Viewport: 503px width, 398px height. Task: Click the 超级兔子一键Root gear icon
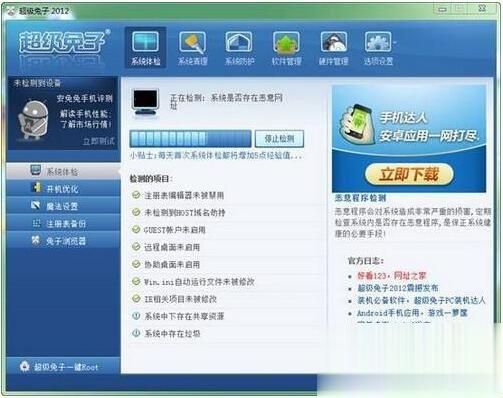click(x=25, y=366)
